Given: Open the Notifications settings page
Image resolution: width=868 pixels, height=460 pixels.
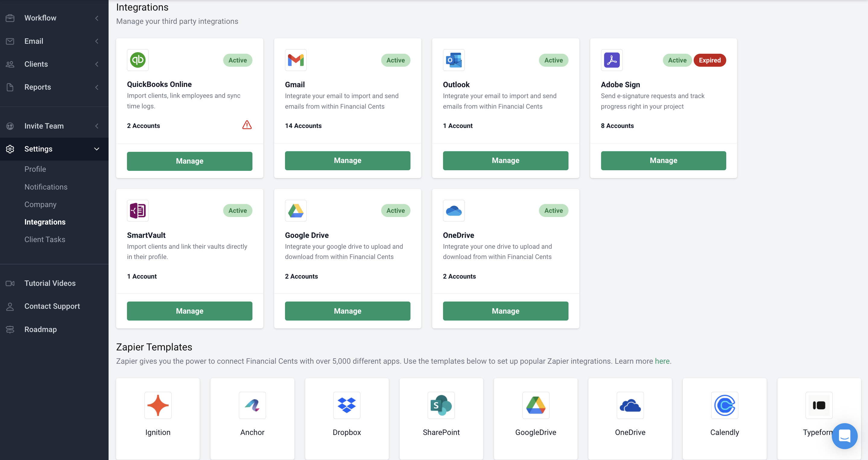Looking at the screenshot, I should pos(46,187).
